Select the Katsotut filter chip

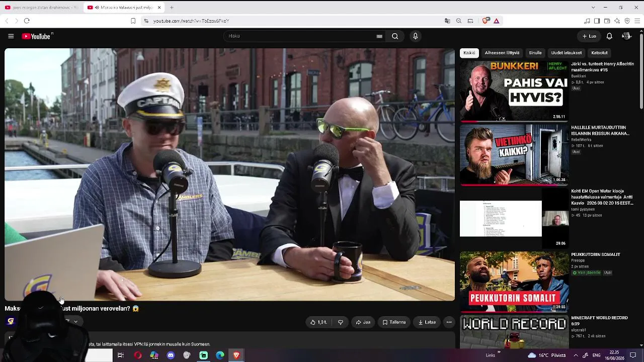click(x=599, y=53)
